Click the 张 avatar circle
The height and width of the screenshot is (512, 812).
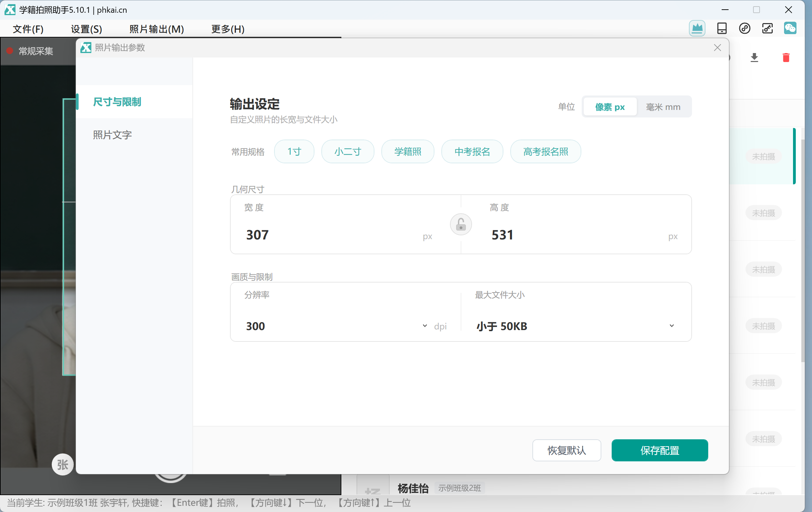62,464
